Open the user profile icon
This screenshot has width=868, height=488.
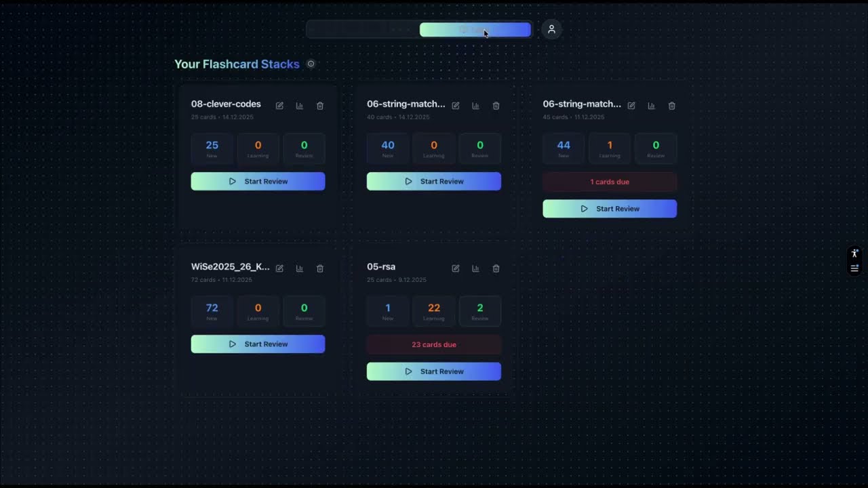point(551,29)
